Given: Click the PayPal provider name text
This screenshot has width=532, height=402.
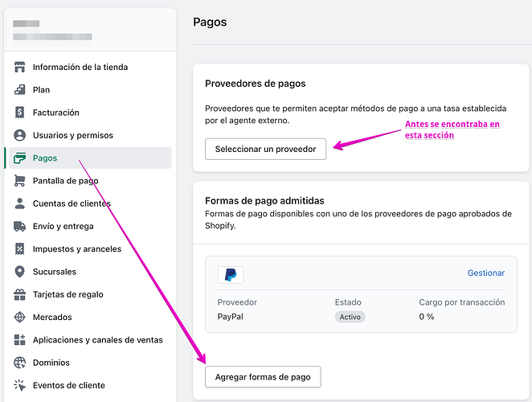Looking at the screenshot, I should click(x=231, y=317).
